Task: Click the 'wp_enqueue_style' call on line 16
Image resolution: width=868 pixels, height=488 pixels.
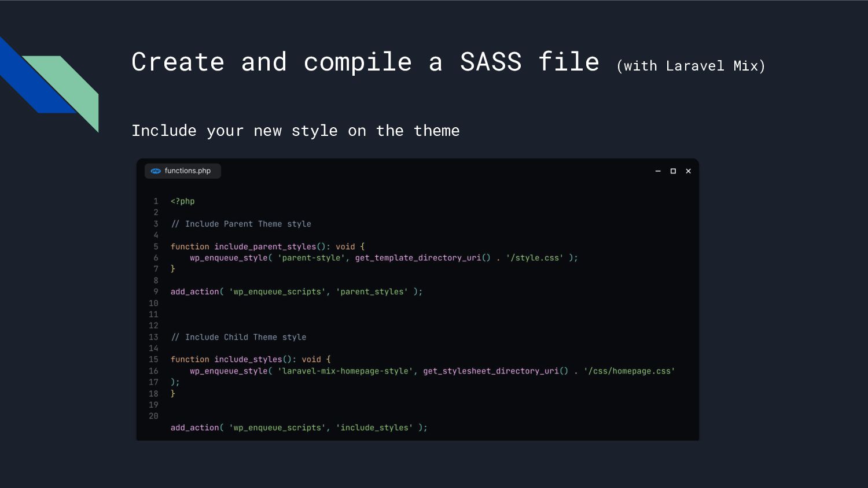Action: (x=229, y=371)
